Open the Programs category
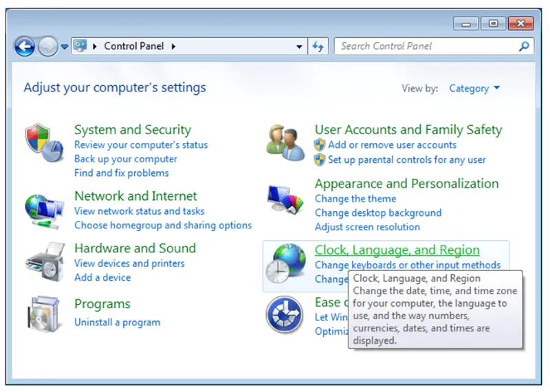Screen dimensions: 550x392 click(x=102, y=304)
